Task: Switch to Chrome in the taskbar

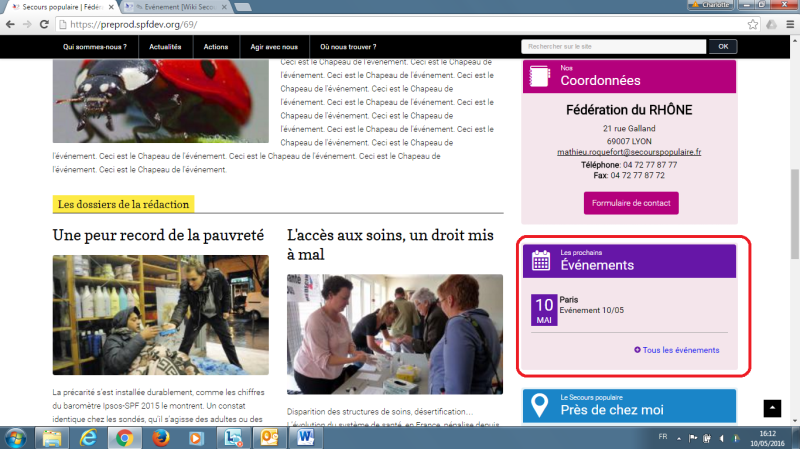Action: click(124, 438)
